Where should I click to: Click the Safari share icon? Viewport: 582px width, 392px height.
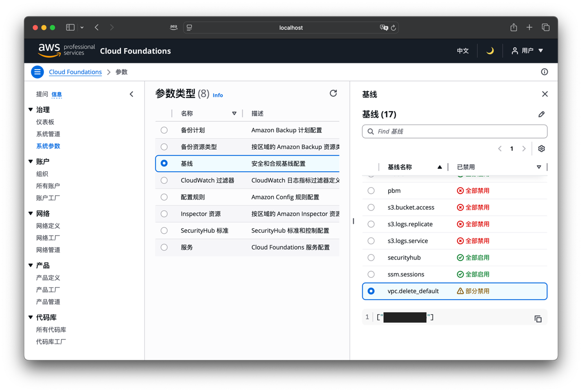(x=513, y=28)
